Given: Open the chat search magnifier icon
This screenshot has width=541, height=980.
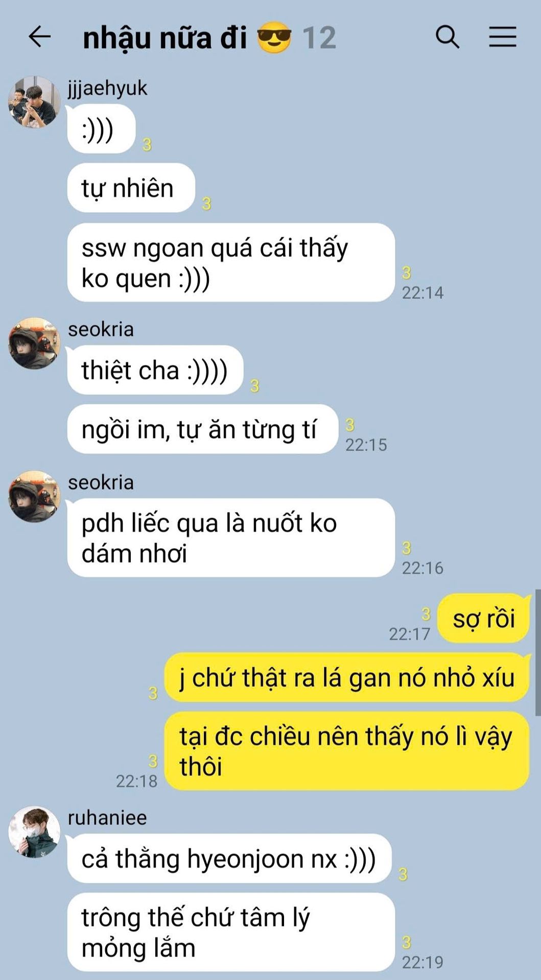Looking at the screenshot, I should coord(448,37).
